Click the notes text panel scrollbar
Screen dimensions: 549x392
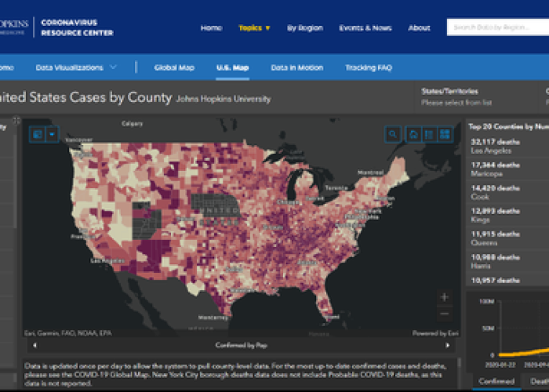[459, 362]
